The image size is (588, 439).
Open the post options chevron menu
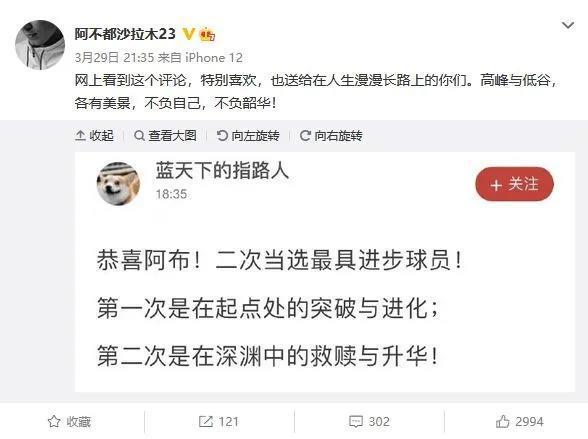pyautogui.click(x=568, y=25)
